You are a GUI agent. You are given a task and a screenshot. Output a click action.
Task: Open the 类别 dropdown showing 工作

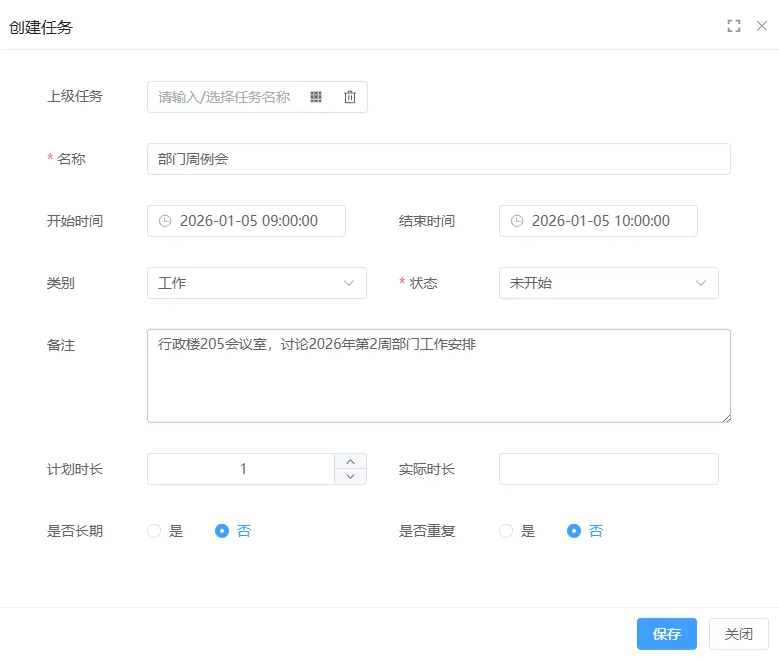coord(256,283)
